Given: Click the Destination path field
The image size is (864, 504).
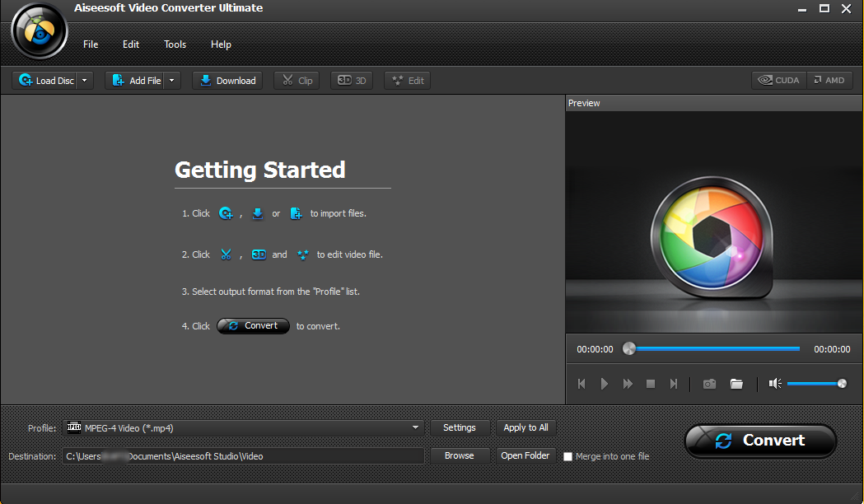Looking at the screenshot, I should [x=243, y=456].
